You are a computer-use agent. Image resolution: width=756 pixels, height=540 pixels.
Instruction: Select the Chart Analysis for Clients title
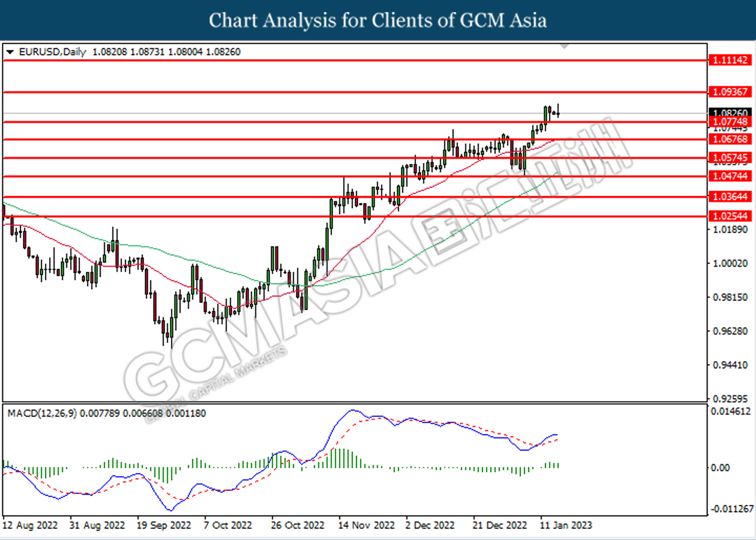[x=378, y=20]
